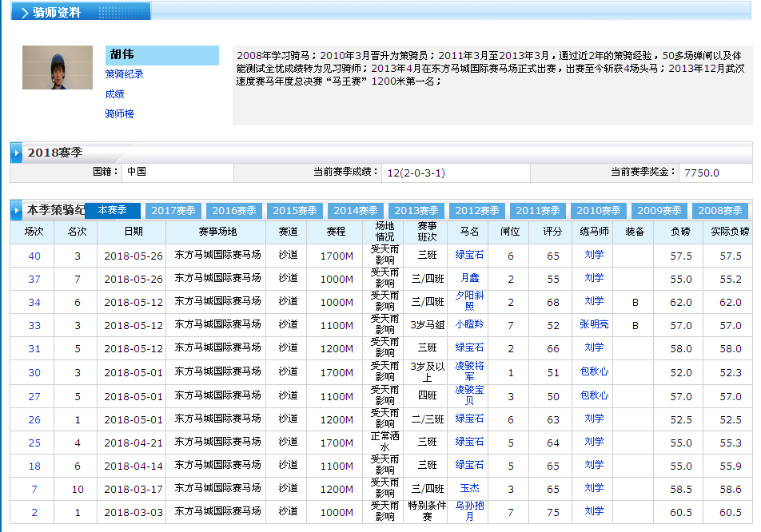The width and height of the screenshot is (761, 532).
Task: Open horse 乌孙抱月 in the last row
Action: click(469, 510)
